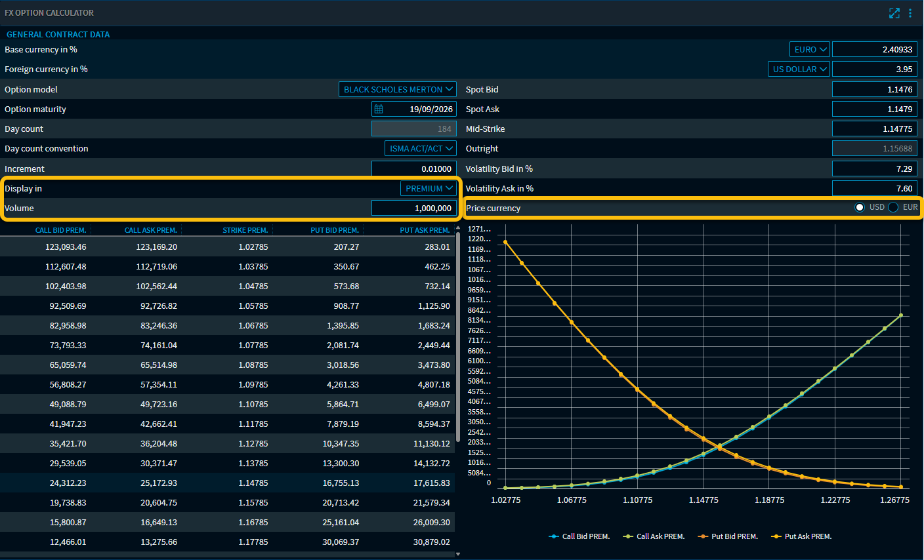Screen dimensions: 924x560
Task: Click the STRIKE PREM. column header
Action: [x=245, y=230]
